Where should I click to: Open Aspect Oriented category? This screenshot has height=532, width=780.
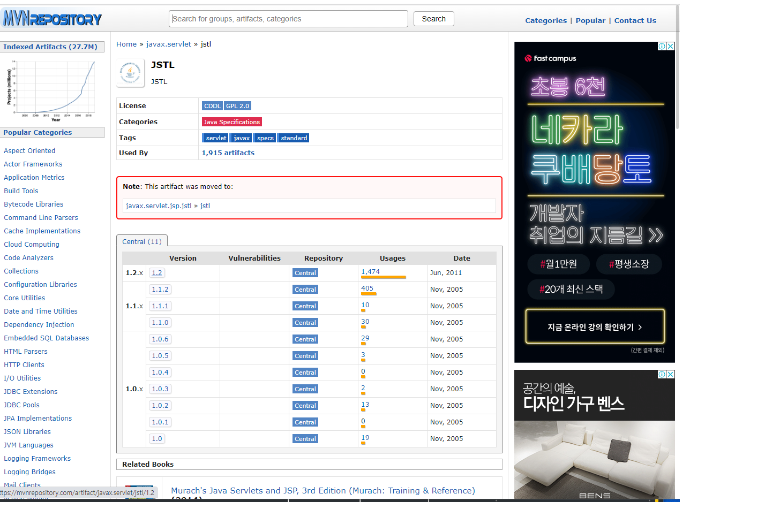pyautogui.click(x=29, y=151)
